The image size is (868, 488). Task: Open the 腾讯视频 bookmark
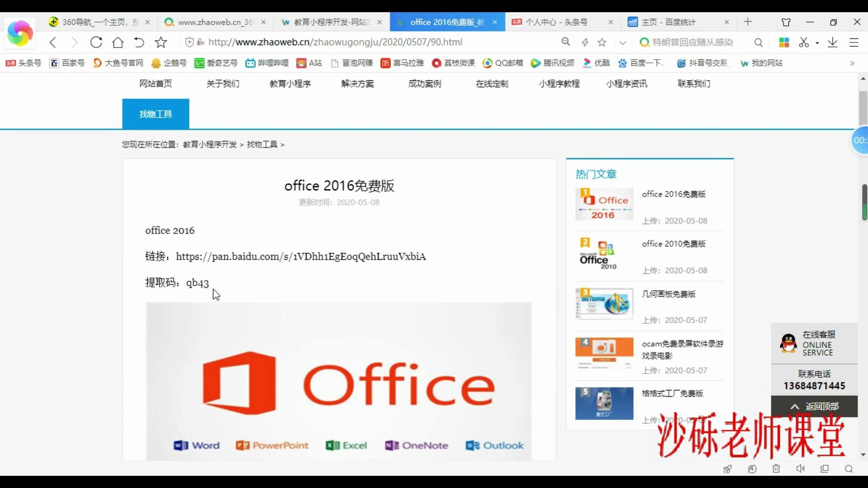coord(552,63)
